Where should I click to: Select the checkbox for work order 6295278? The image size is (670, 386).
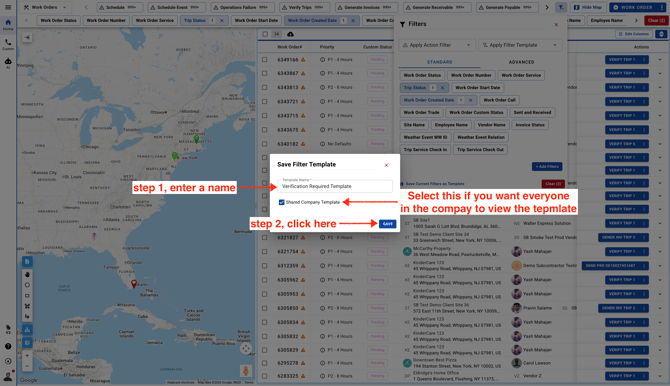point(264,363)
